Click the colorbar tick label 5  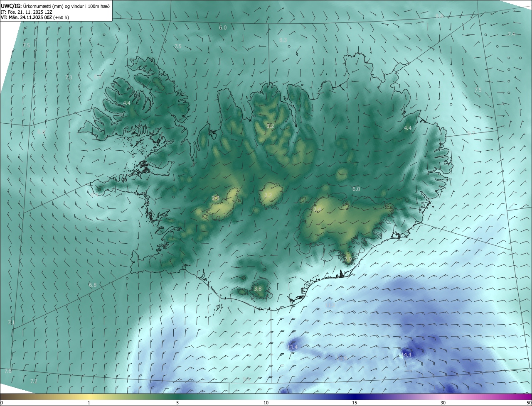[x=177, y=403]
